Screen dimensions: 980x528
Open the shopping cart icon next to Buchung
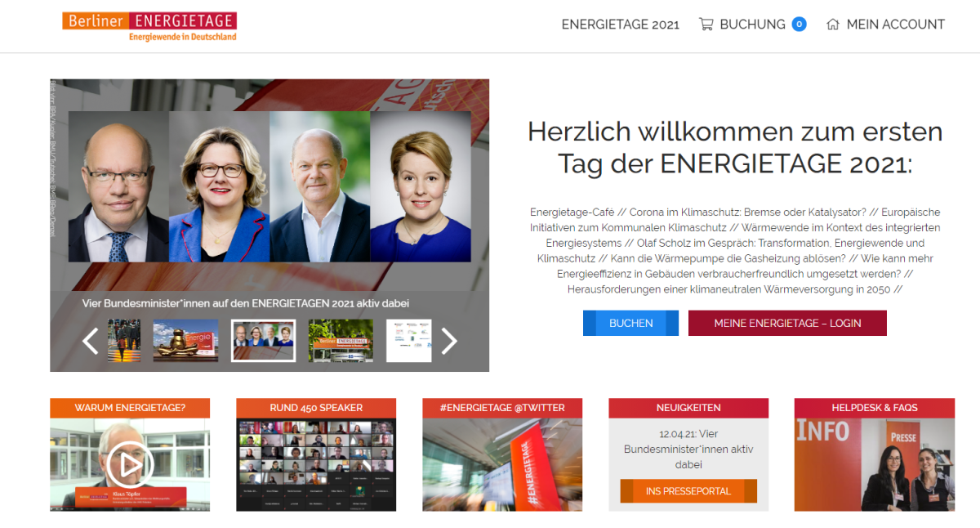[x=706, y=25]
